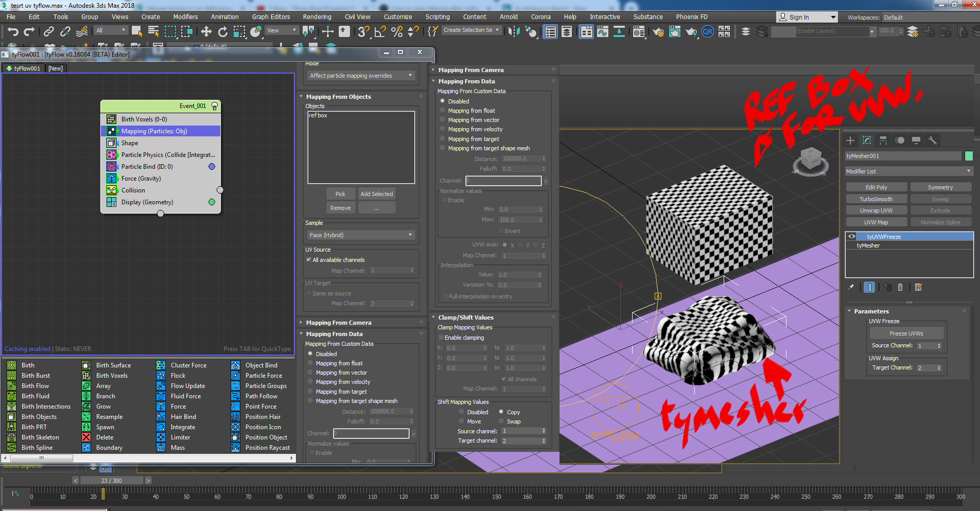Toggle the Angle Snap icon
The image size is (980, 511).
pos(380,32)
